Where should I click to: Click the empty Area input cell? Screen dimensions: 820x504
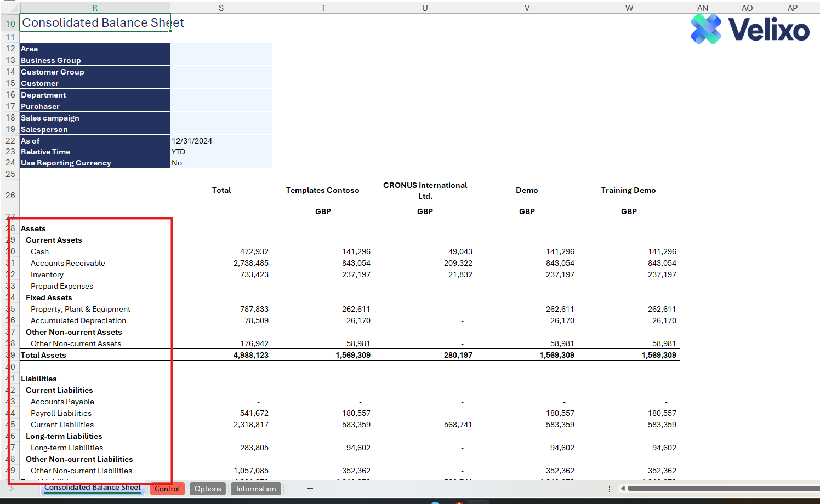[221, 49]
